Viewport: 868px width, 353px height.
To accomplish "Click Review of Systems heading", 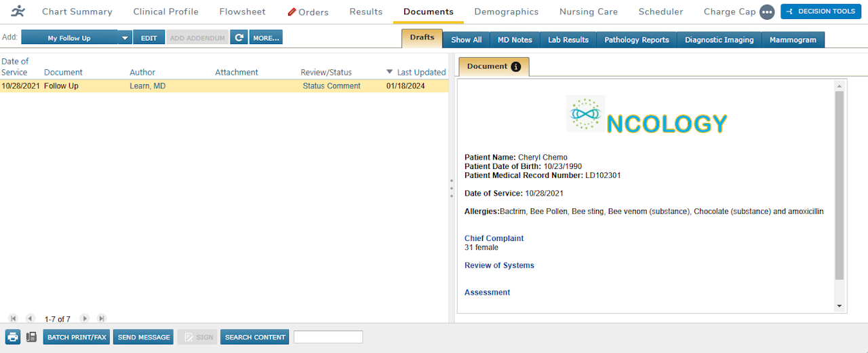I will coord(499,265).
